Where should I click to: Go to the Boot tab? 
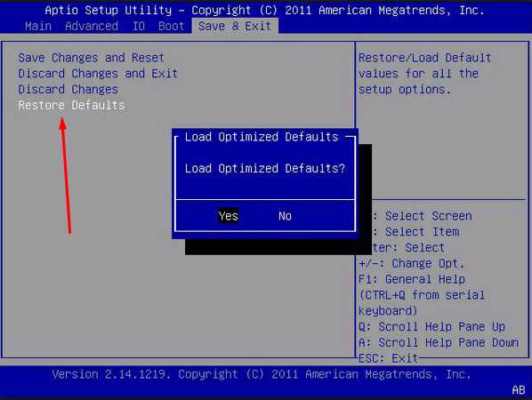[172, 26]
